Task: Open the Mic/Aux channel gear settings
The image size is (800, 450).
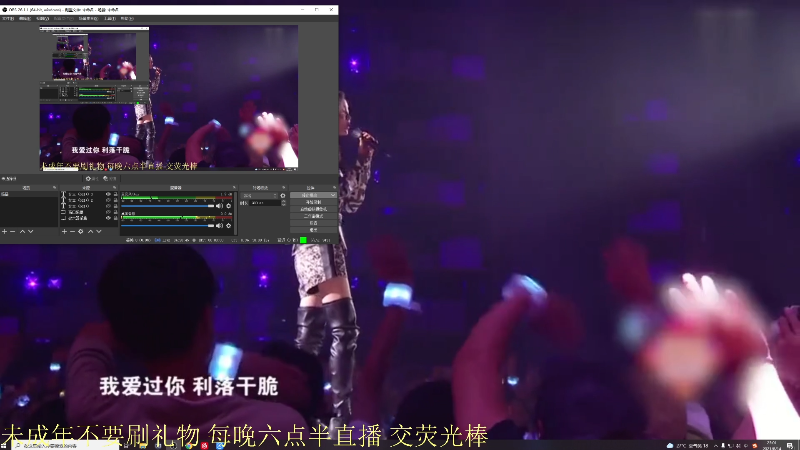Action: click(x=229, y=206)
